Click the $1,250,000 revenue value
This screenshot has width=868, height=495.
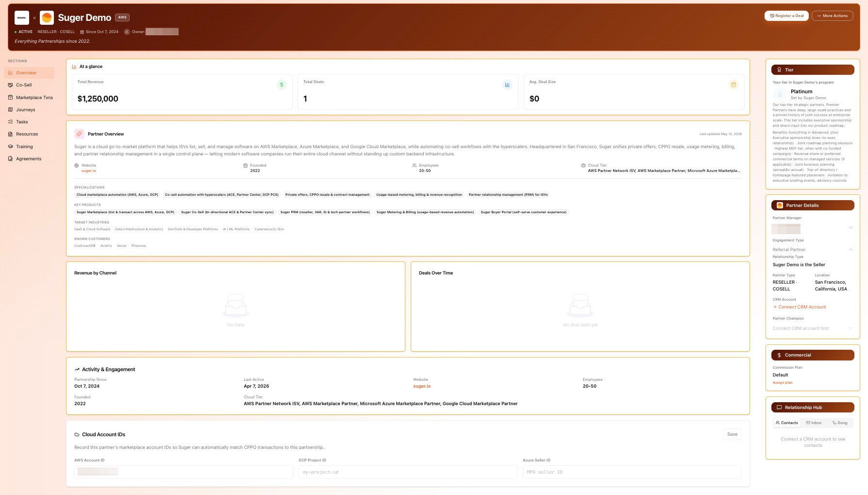pos(98,99)
